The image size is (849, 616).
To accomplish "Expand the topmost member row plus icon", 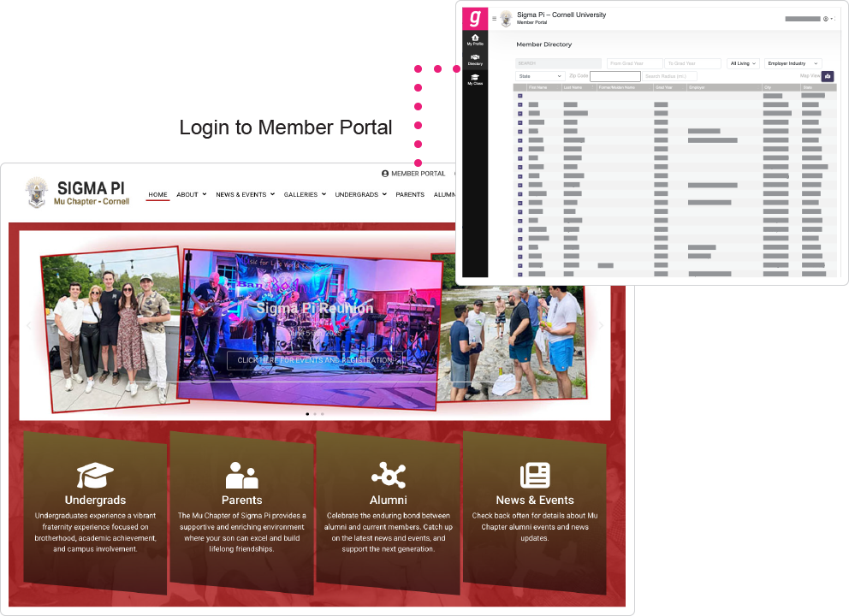I will pyautogui.click(x=519, y=96).
